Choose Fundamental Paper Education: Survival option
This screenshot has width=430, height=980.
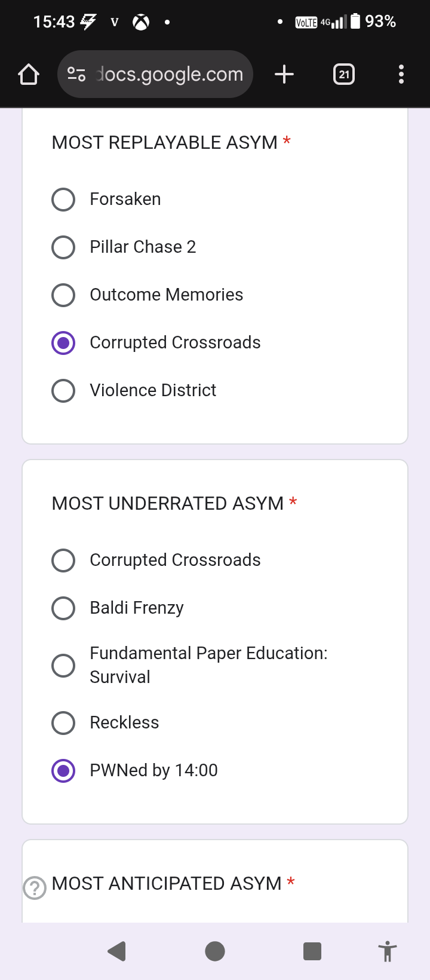point(63,666)
